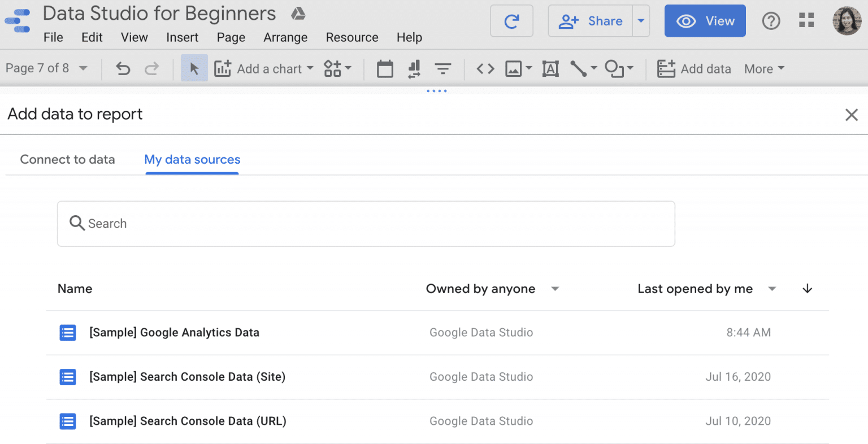
Task: Open the Owned by anyone filter
Action: pos(492,289)
